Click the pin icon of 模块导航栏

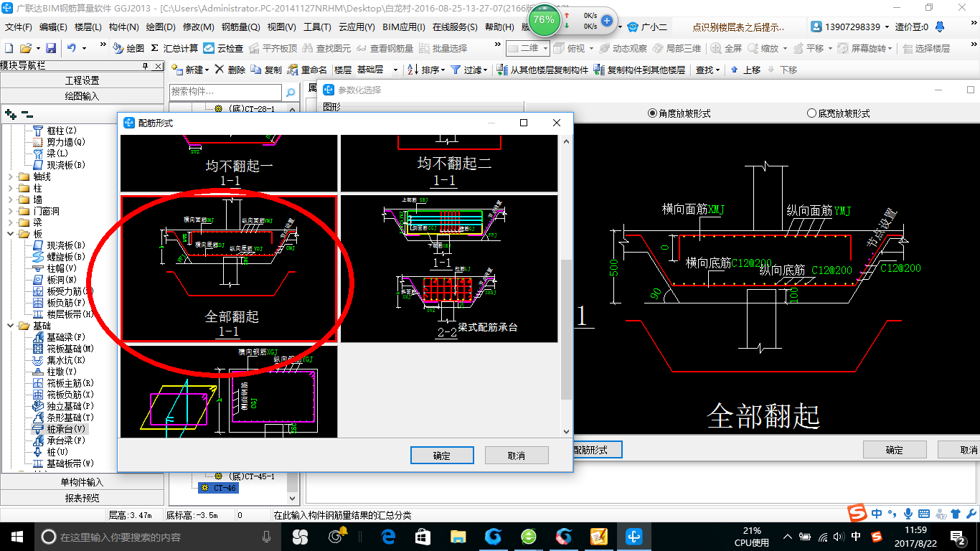click(146, 65)
